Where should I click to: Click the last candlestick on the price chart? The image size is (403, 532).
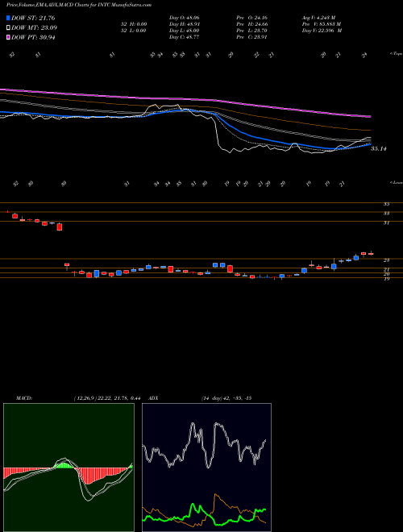tap(371, 253)
